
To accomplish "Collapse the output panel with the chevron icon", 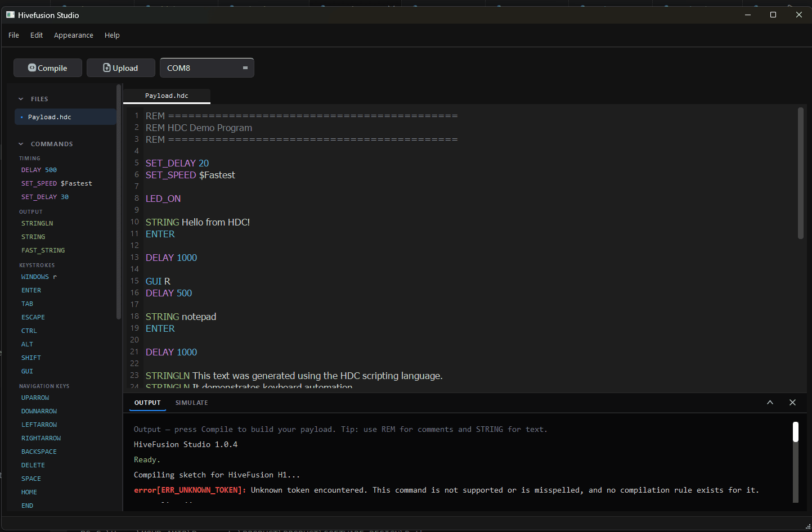I will (x=770, y=403).
